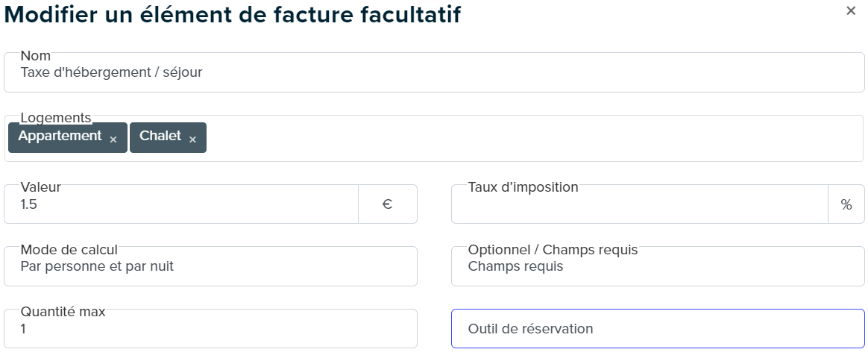The width and height of the screenshot is (868, 361).
Task: Focus the Nom text field
Action: [x=434, y=72]
